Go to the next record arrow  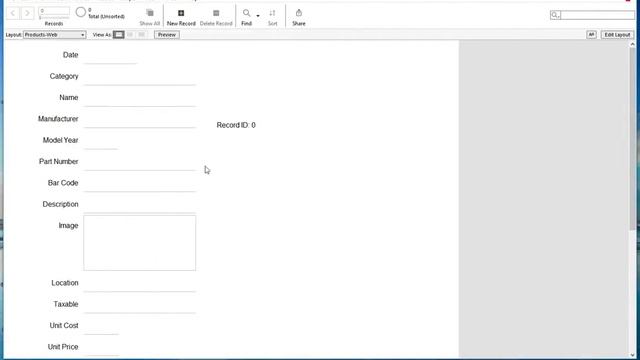tap(27, 13)
